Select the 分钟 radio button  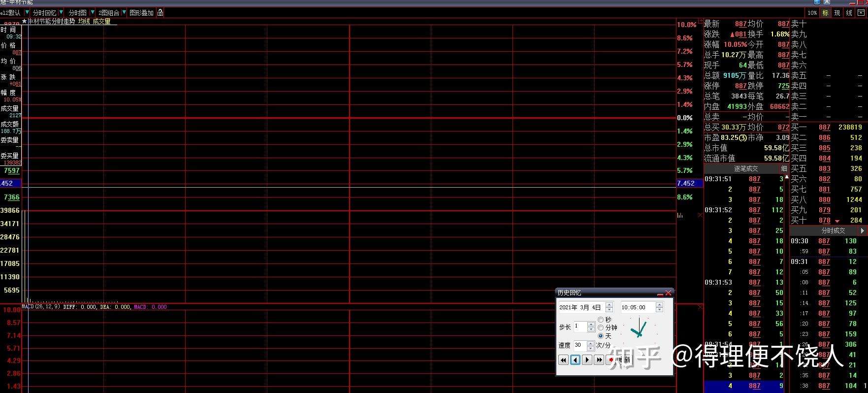pos(601,327)
